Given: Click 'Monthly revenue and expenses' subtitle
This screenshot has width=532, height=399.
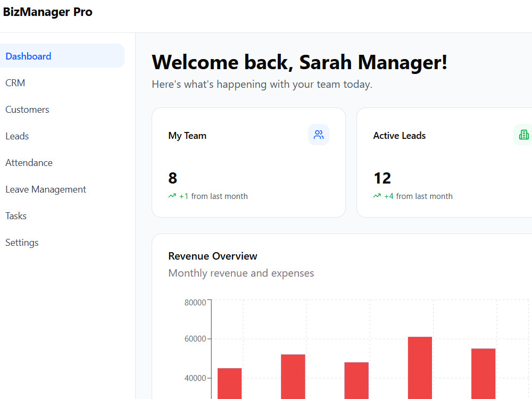Looking at the screenshot, I should click(241, 273).
